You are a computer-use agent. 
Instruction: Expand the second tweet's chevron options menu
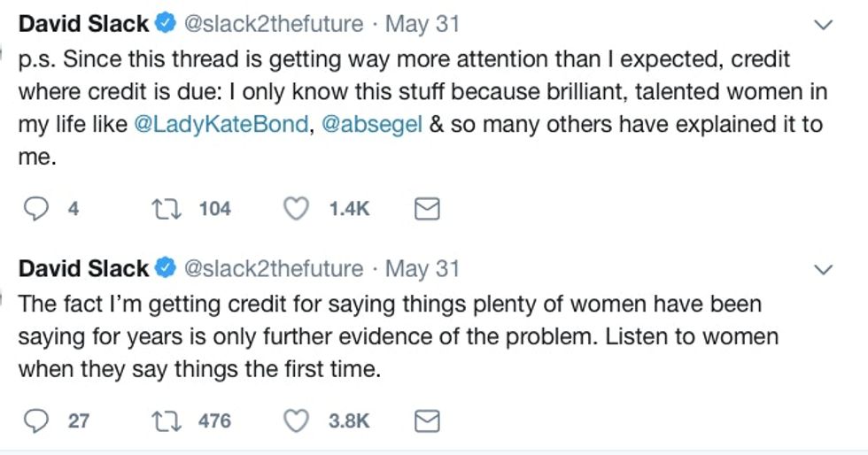[823, 268]
